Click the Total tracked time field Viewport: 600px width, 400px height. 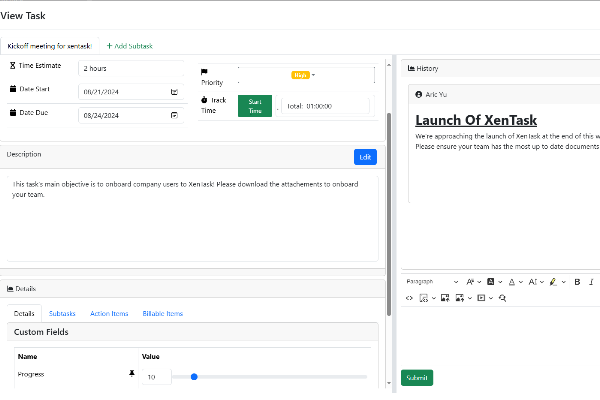[x=325, y=106]
